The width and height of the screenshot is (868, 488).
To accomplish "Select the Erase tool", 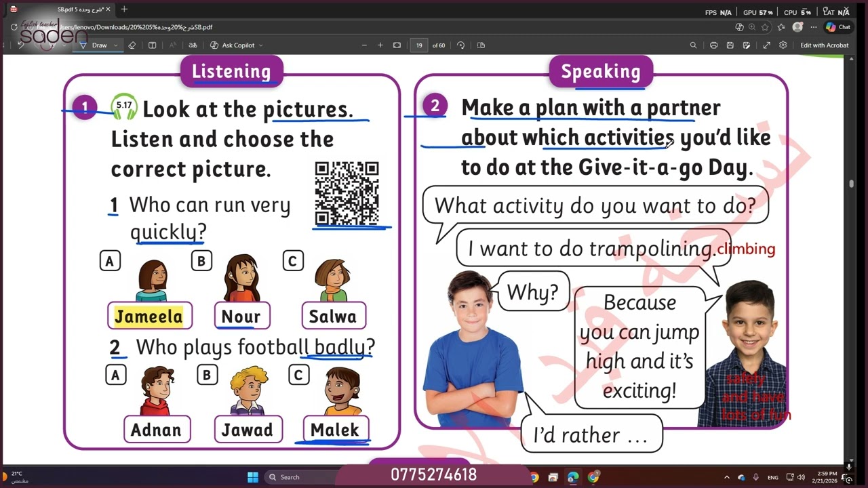I will [132, 45].
